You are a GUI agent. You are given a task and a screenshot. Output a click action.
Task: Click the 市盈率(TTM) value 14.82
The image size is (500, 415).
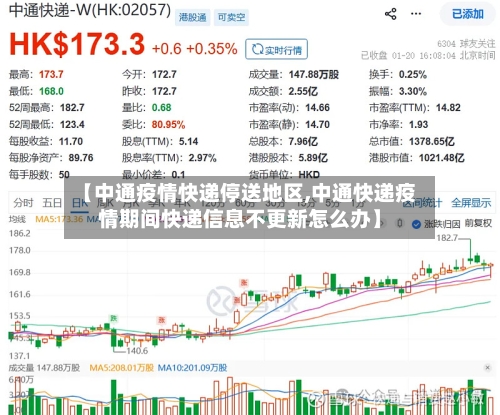pos(448,107)
